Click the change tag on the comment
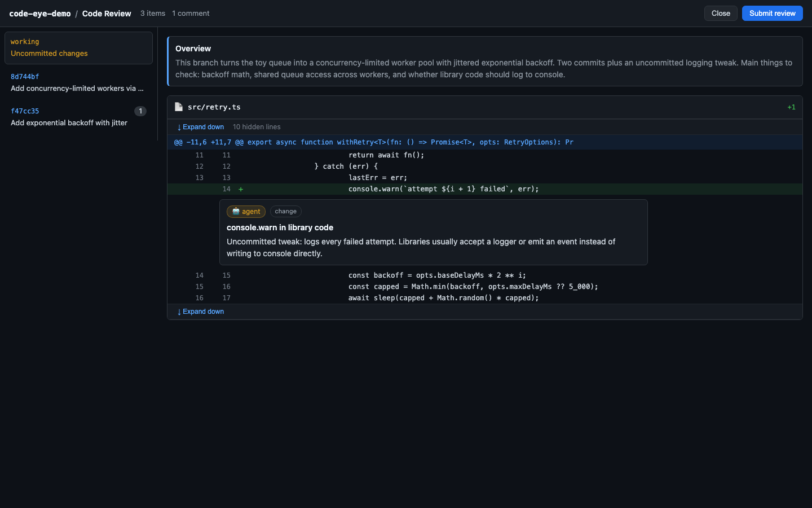The width and height of the screenshot is (812, 508). (286, 212)
